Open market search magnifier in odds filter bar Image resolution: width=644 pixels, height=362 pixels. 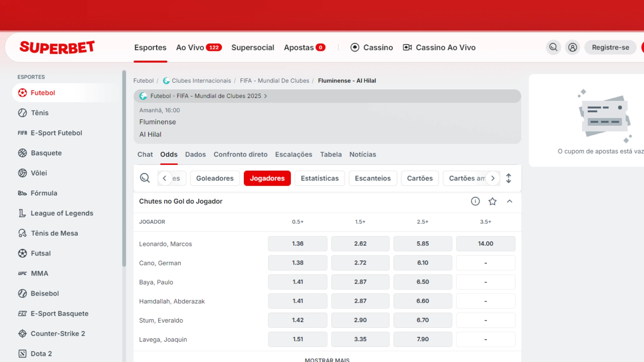point(145,178)
